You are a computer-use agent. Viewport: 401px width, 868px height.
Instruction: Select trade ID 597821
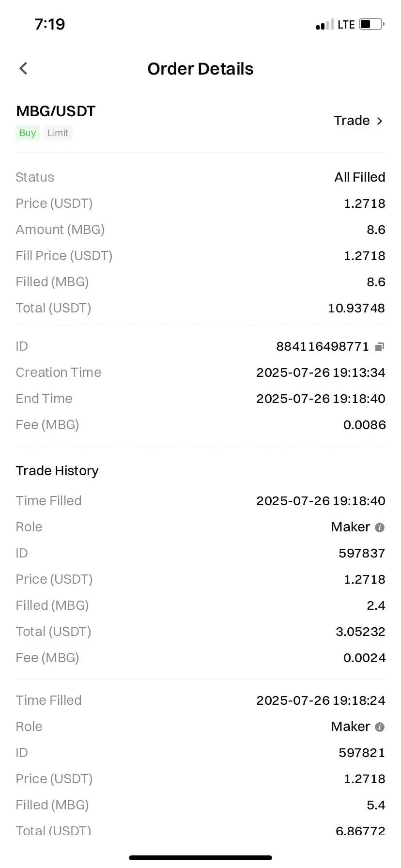click(362, 753)
